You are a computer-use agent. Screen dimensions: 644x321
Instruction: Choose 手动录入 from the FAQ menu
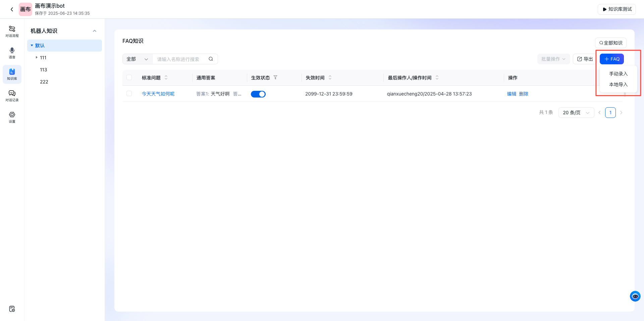[x=618, y=74]
